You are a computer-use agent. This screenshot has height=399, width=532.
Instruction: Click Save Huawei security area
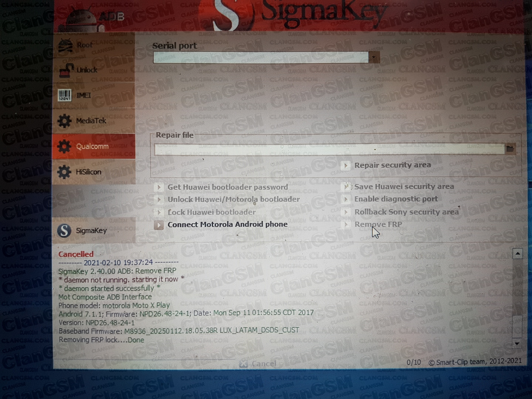(404, 187)
